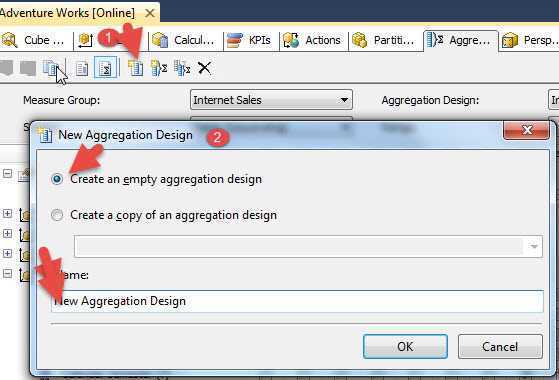This screenshot has width=559, height=380.
Task: Click the Name field containing New Aggregation Design
Action: point(297,301)
